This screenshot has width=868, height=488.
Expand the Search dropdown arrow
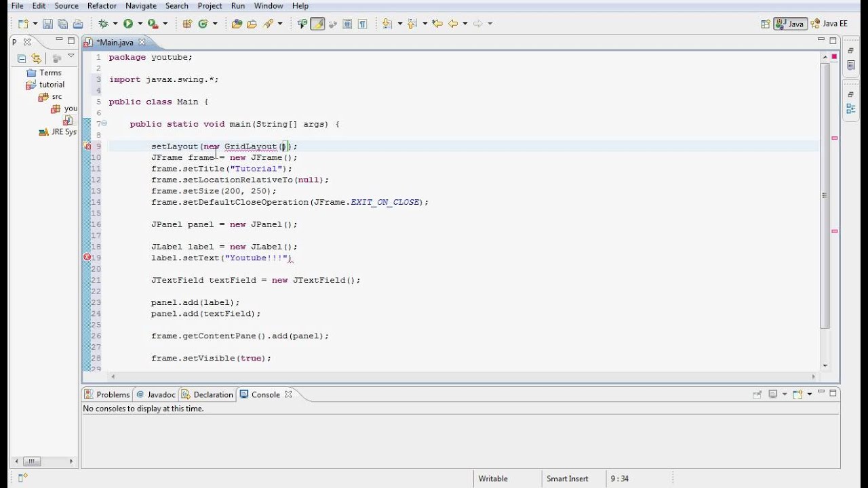[x=280, y=24]
